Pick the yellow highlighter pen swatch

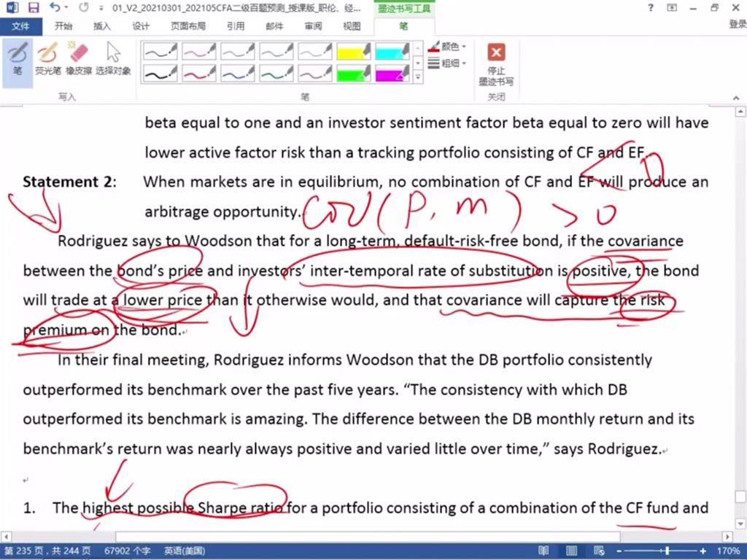click(353, 51)
